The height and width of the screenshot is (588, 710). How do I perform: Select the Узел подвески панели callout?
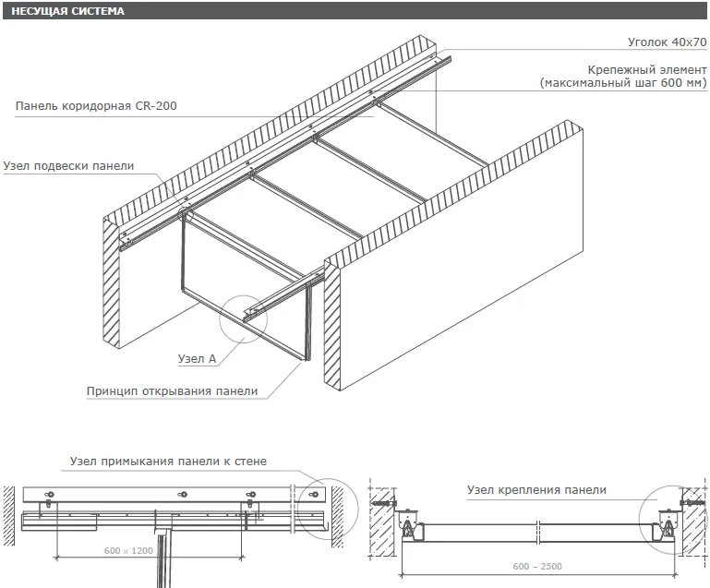(x=68, y=166)
